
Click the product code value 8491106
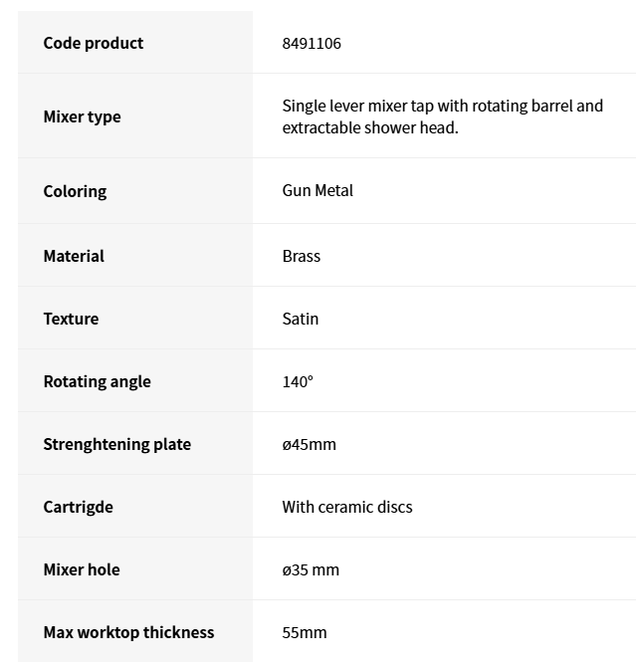pos(312,43)
